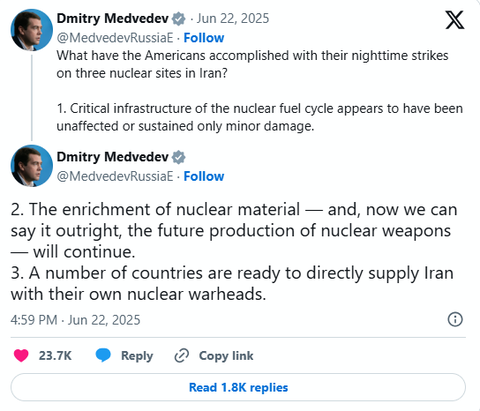Open the avatar on the second tweet
This screenshot has height=411, width=480.
pos(32,165)
